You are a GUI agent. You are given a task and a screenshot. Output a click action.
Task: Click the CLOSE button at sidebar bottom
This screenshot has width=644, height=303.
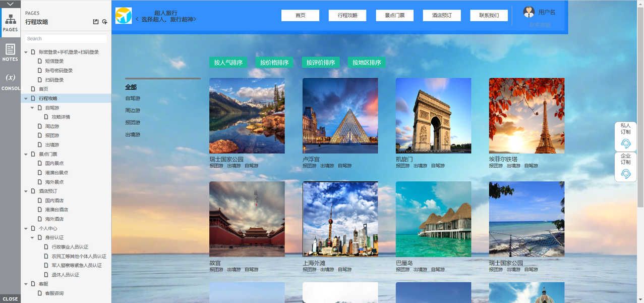coord(10,299)
